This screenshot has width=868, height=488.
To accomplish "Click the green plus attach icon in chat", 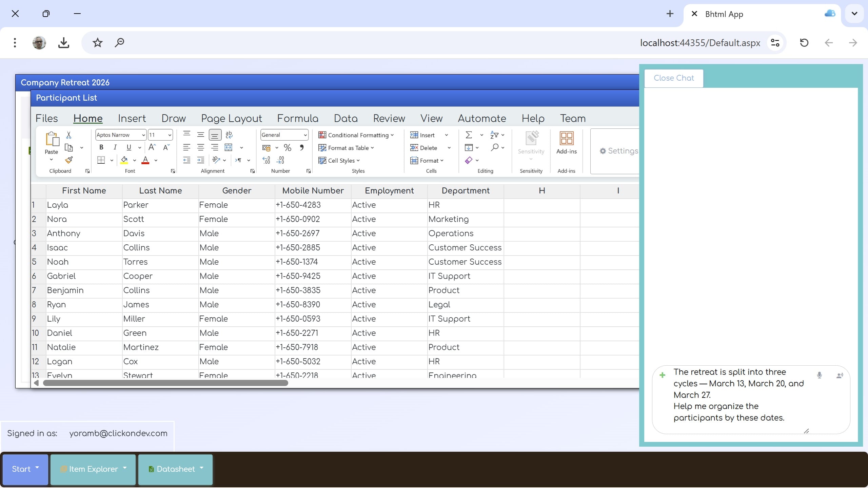I will (x=662, y=375).
